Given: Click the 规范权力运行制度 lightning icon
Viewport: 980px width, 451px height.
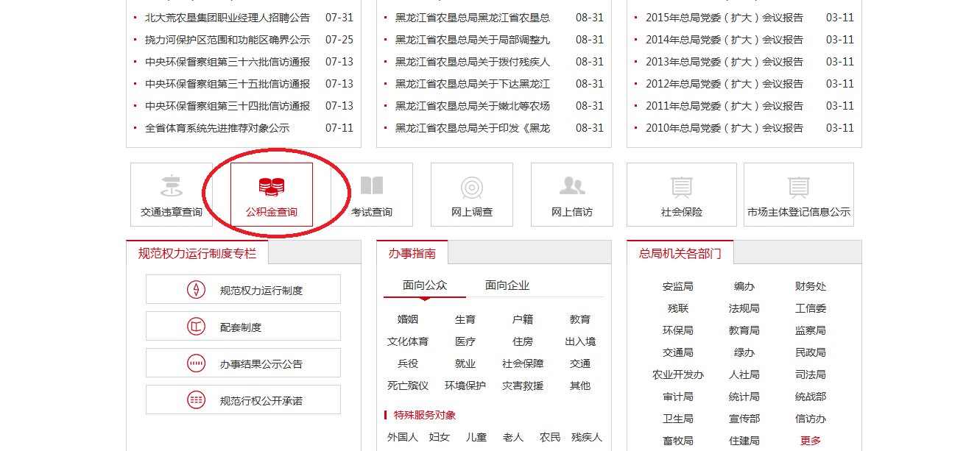Looking at the screenshot, I should [243, 289].
